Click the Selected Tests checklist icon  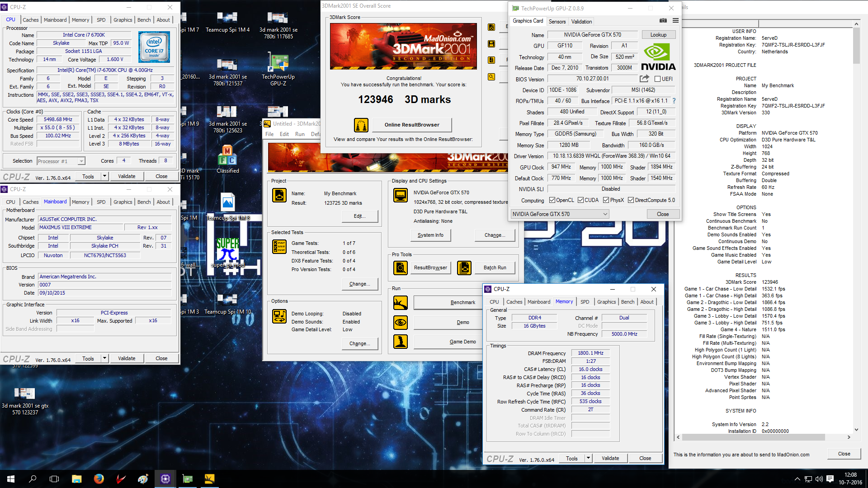tap(279, 247)
